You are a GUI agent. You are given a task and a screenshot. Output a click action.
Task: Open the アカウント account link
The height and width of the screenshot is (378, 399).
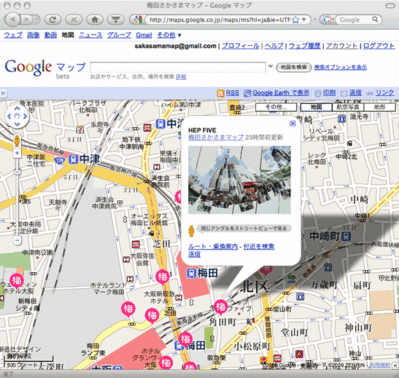[342, 46]
